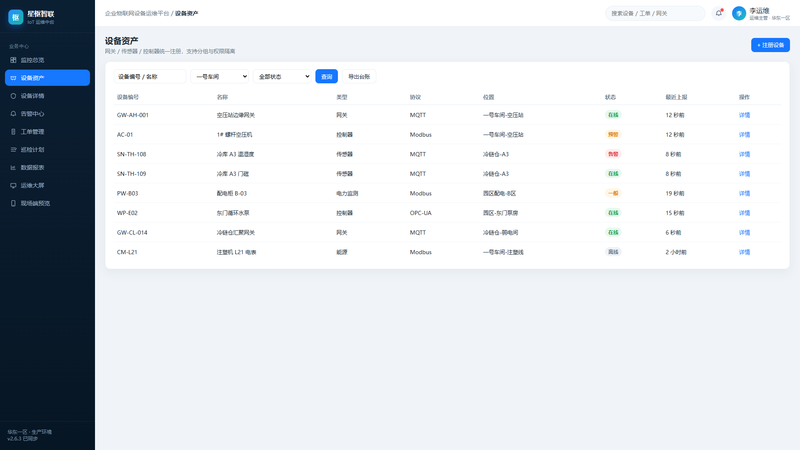The height and width of the screenshot is (450, 800).
Task: Click the 一般 badge for PW-B03
Action: [x=613, y=193]
